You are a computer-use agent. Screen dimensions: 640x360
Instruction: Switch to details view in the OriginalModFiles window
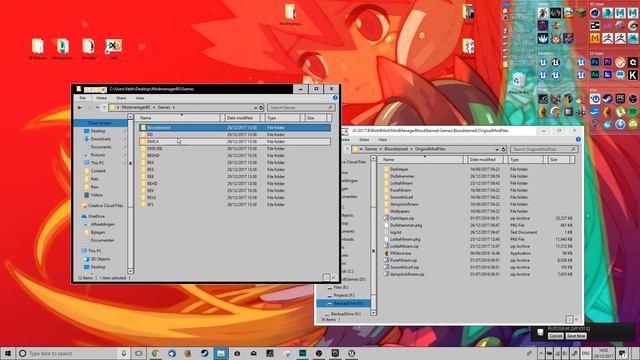coord(569,319)
